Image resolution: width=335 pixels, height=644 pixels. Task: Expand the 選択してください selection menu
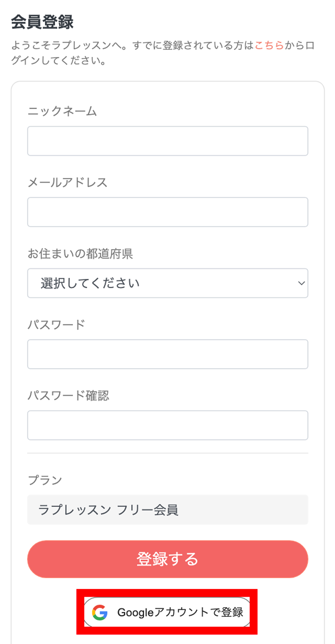167,283
